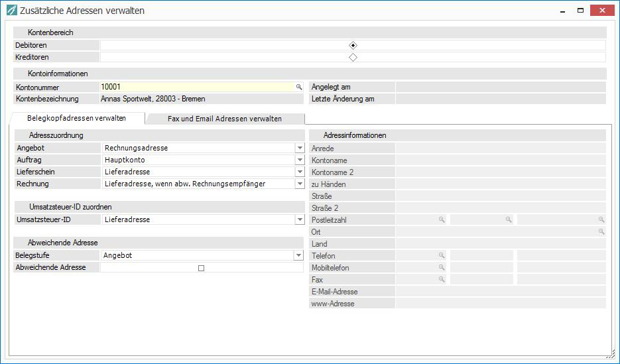Click the magnifier icon in the Mobiltelefon row

[x=442, y=268]
